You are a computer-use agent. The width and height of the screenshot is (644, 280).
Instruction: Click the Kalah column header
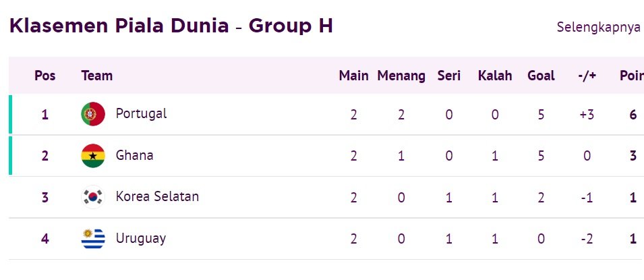pos(495,76)
